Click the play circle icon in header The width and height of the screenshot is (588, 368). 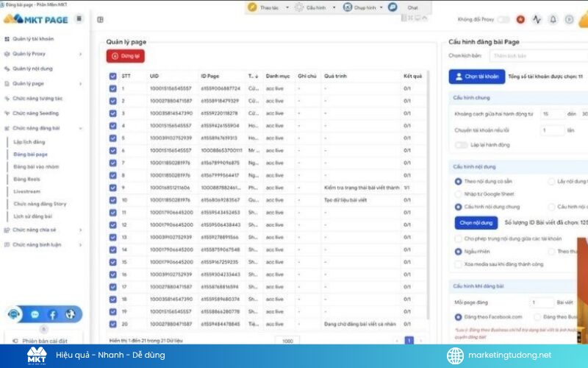click(569, 20)
